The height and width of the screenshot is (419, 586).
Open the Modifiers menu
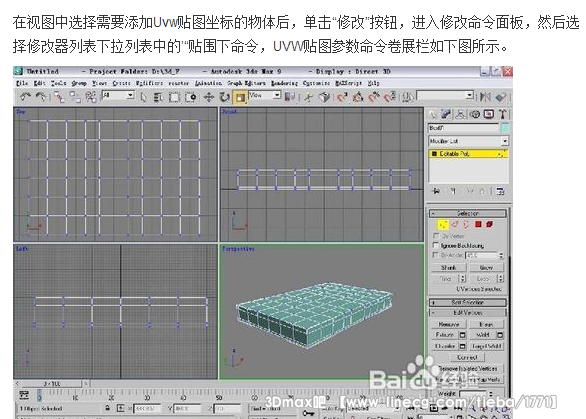(148, 83)
